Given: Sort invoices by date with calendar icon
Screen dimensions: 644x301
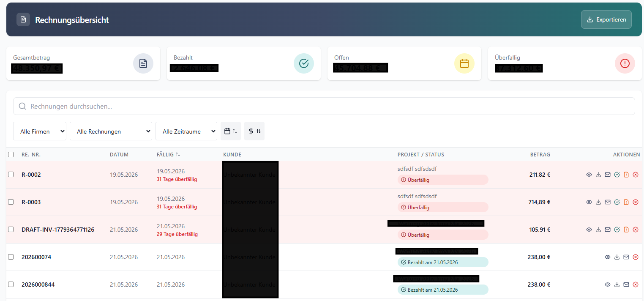Looking at the screenshot, I should [231, 131].
